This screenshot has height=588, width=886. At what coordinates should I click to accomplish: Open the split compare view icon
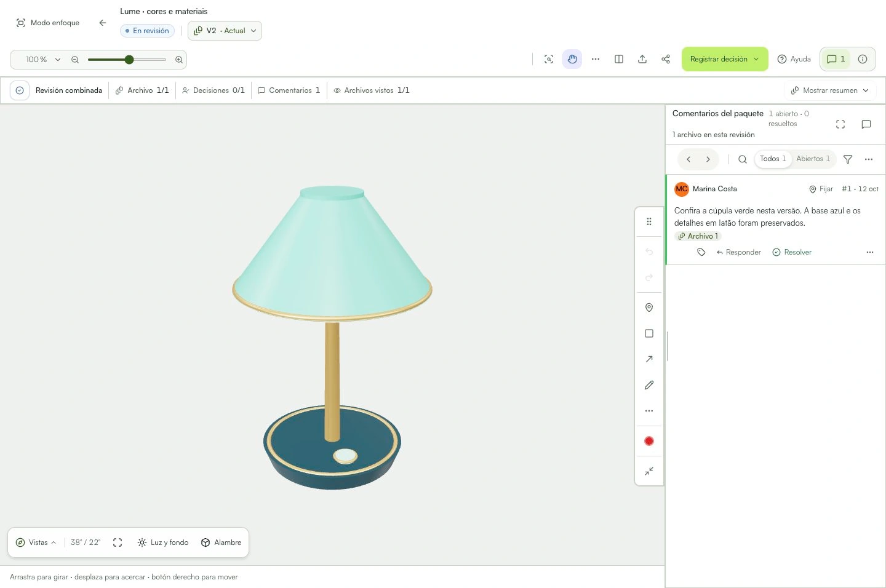pyautogui.click(x=619, y=59)
